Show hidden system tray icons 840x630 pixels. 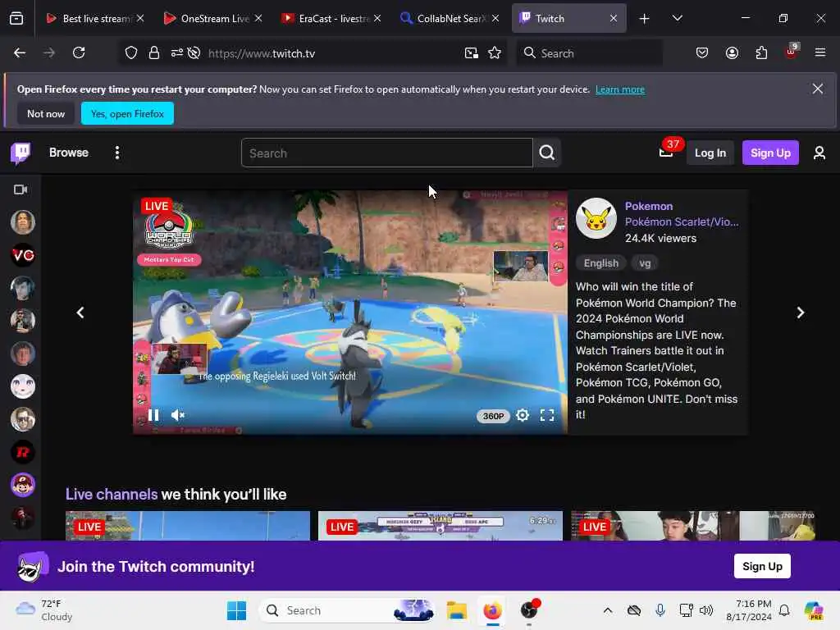[x=608, y=610]
